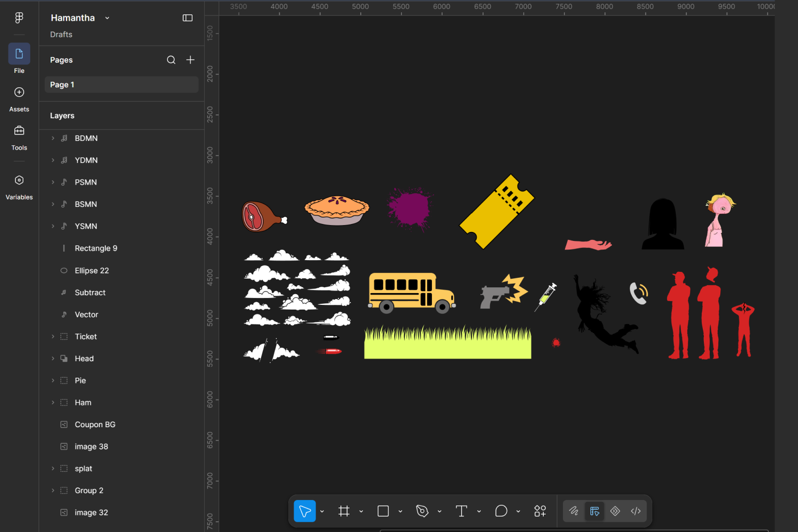Open the Tools panel in the left rail
The image size is (798, 532).
19,138
